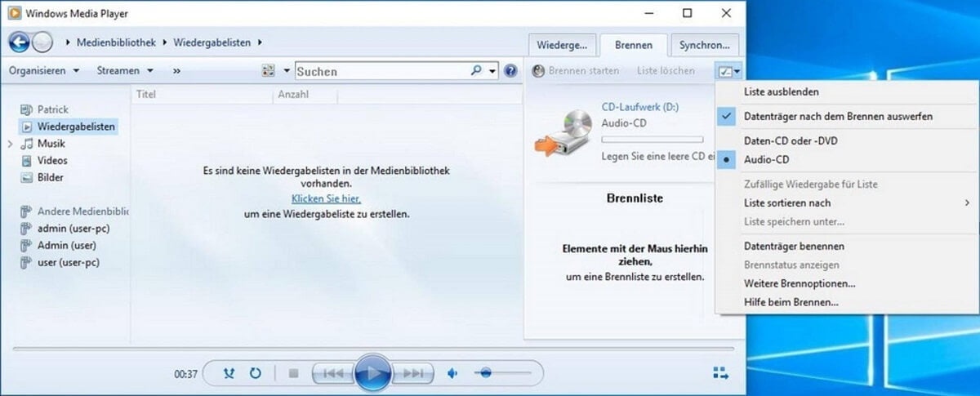Click the Previous track button
This screenshot has height=396, width=980.
click(x=333, y=373)
